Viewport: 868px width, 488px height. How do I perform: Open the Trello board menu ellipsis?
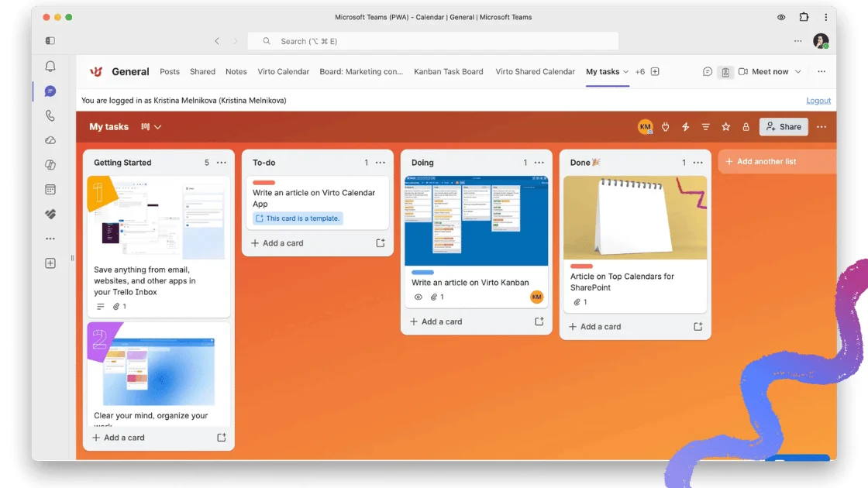(x=821, y=127)
